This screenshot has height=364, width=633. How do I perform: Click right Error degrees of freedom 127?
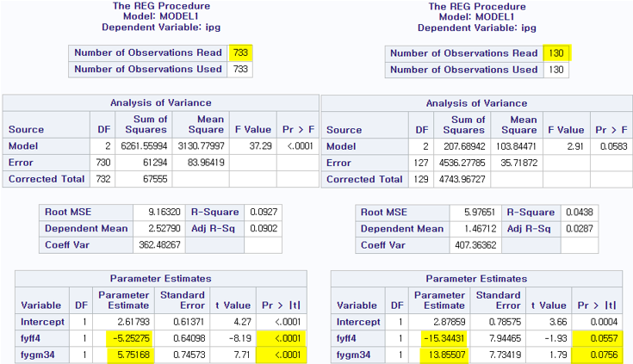421,163
